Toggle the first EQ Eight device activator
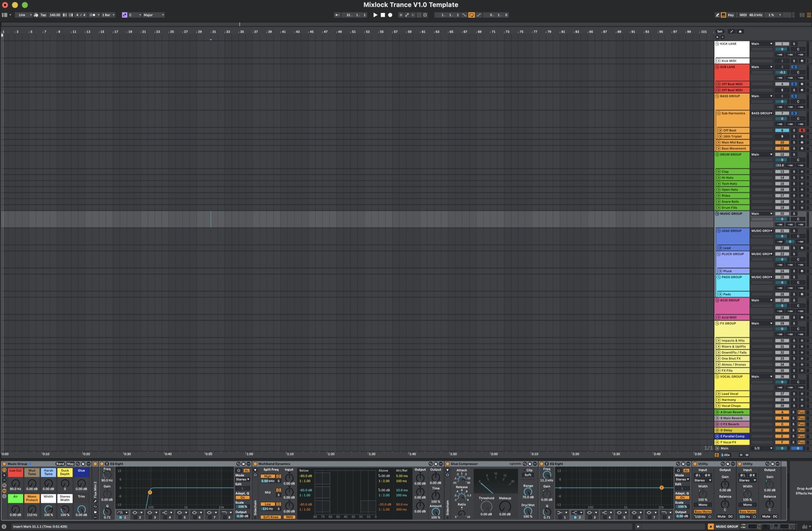This screenshot has width=812, height=531. [102, 464]
